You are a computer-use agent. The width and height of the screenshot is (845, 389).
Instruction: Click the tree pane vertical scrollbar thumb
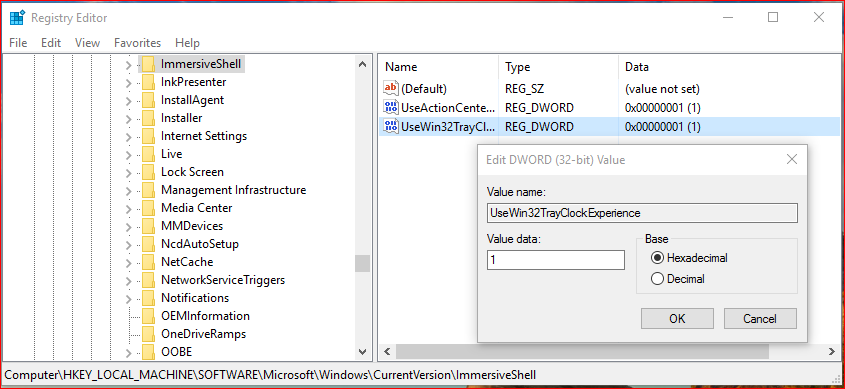pyautogui.click(x=363, y=263)
